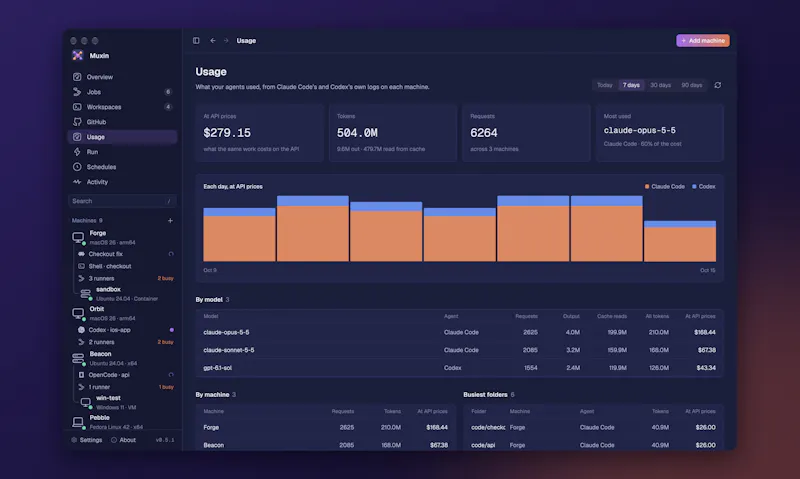Click the Add machine button

click(x=703, y=40)
